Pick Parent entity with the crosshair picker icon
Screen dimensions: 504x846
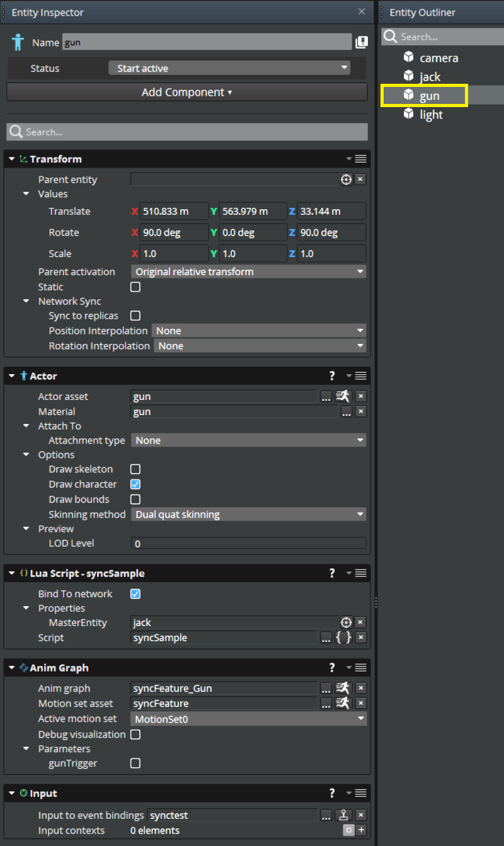[346, 180]
